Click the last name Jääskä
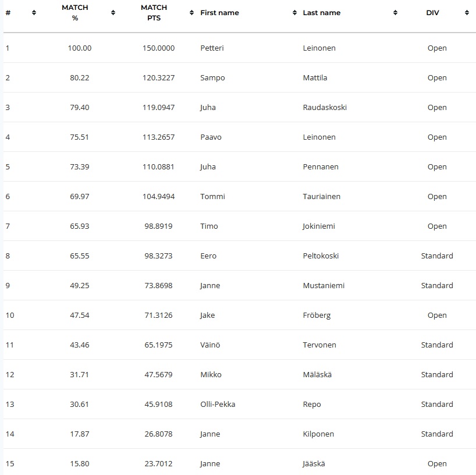Image resolution: width=476 pixels, height=475 pixels. click(x=314, y=464)
